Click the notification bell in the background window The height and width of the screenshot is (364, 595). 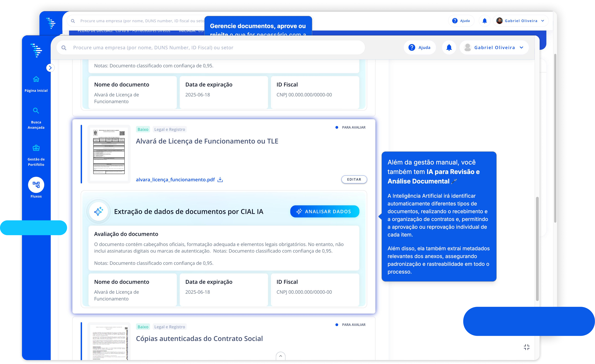(484, 21)
